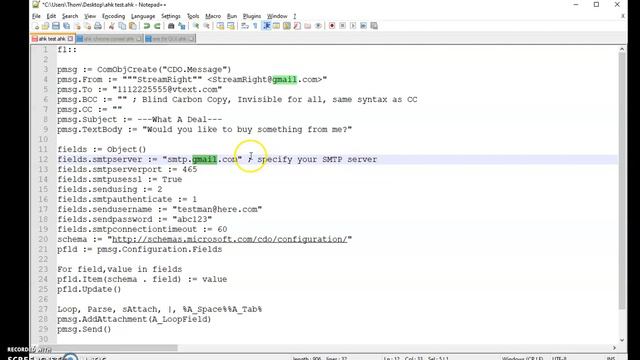
Task: Toggle Folder as Workspace toolbar icon
Action: (308, 26)
